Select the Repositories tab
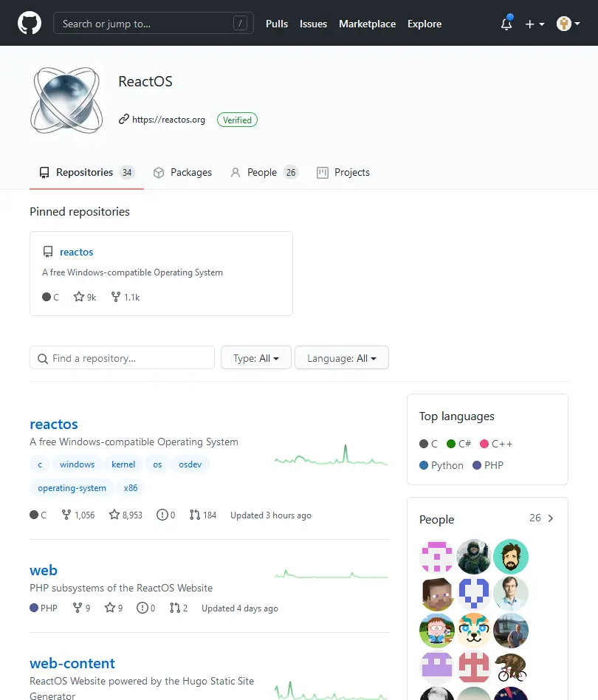598x700 pixels. pos(86,173)
